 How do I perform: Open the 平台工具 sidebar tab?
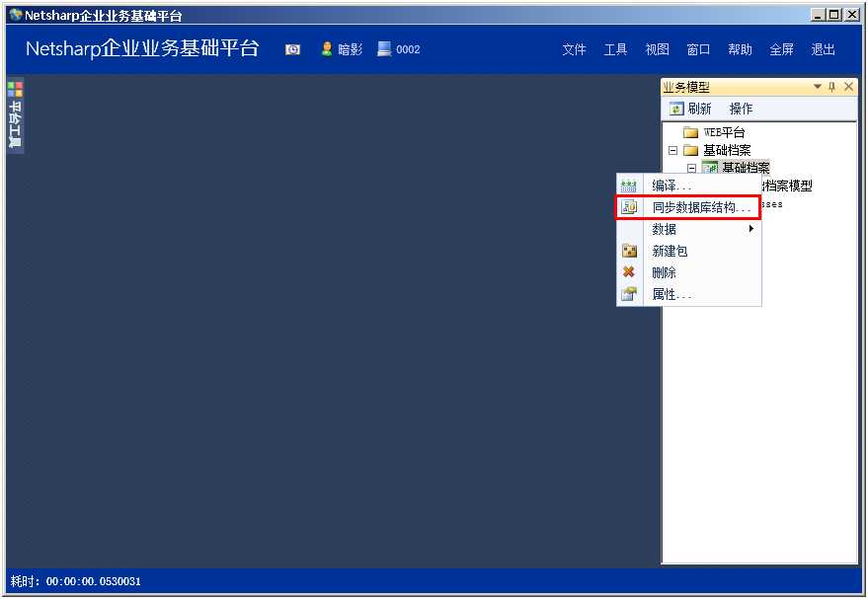15,116
